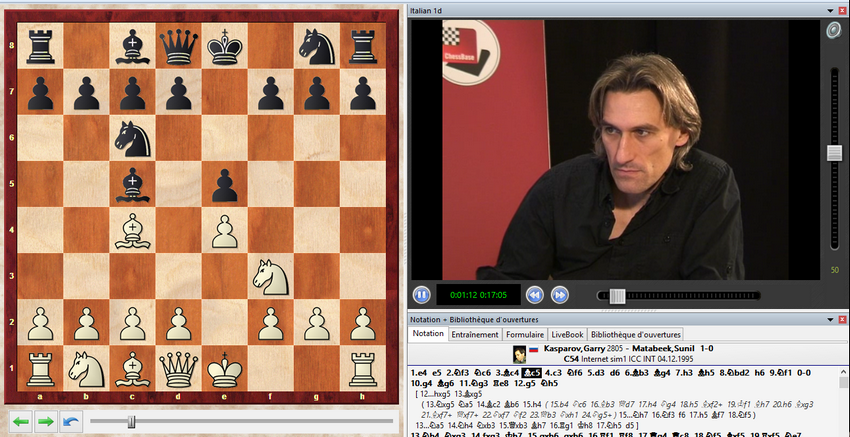This screenshot has height=437, width=850.
Task: Click the round icon above volume slider
Action: (x=832, y=32)
